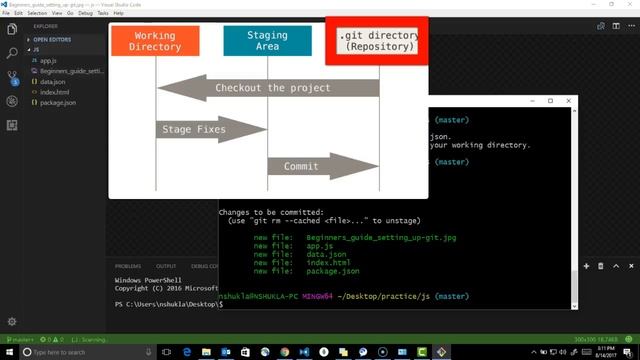
Task: Open the Edit menu
Action: (x=18, y=13)
